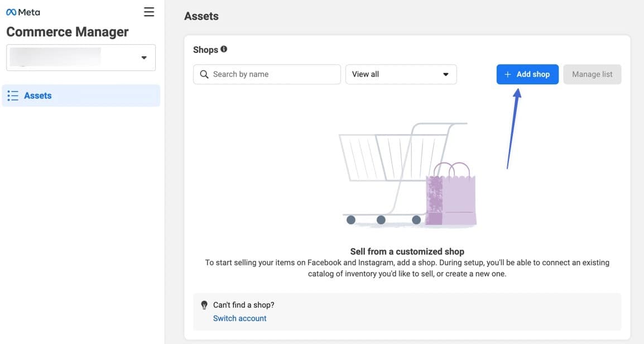644x344 pixels.
Task: Click the Meta logo
Action: click(x=23, y=12)
